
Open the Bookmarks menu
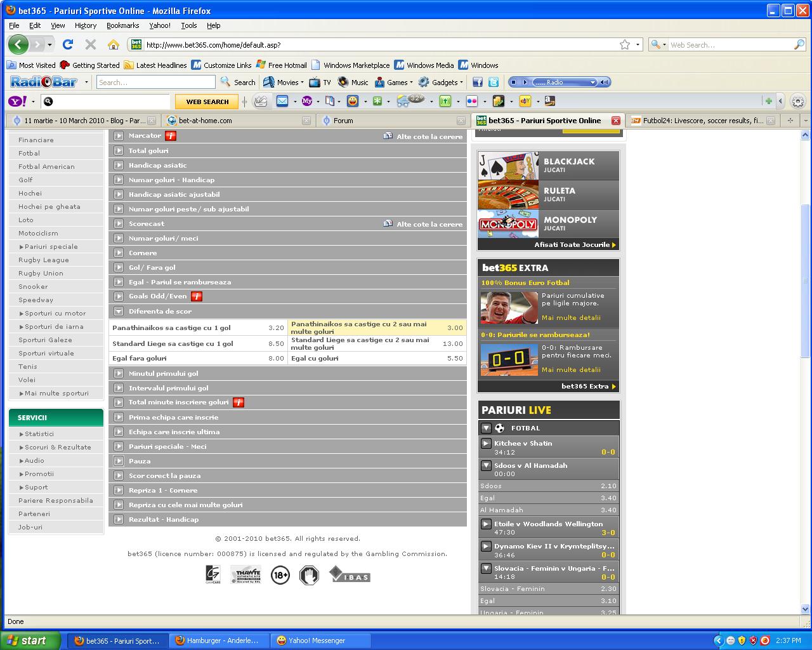tap(123, 25)
